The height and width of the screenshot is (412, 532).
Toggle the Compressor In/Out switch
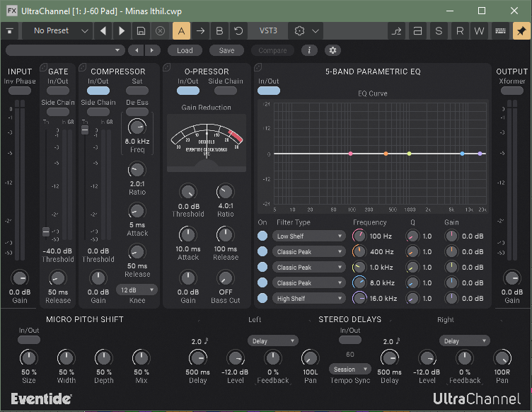pyautogui.click(x=98, y=91)
